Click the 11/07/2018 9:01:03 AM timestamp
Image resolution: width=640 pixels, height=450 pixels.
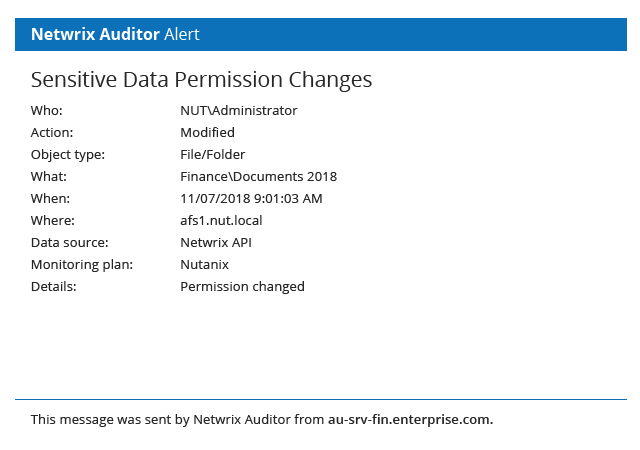[251, 198]
